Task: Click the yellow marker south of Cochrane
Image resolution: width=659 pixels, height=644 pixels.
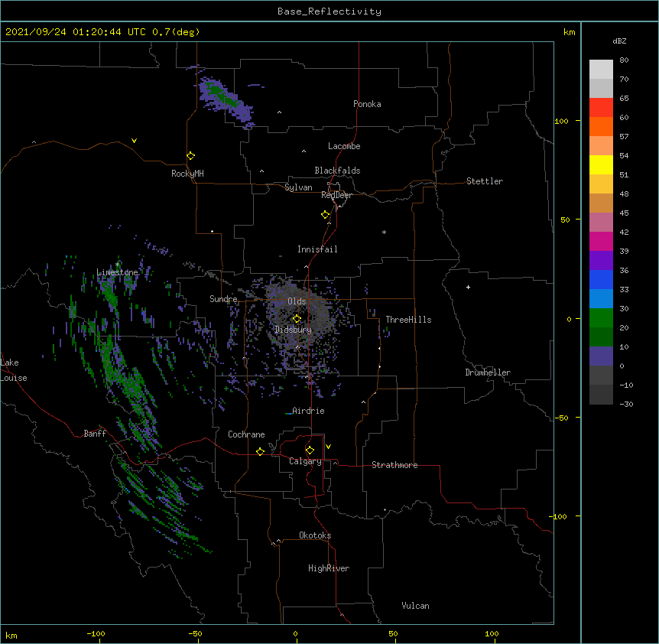Action: point(260,451)
